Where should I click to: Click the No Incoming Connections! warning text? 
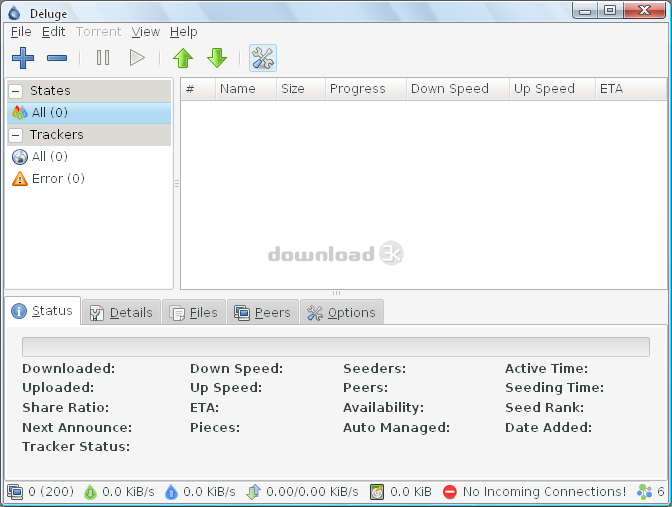544,492
